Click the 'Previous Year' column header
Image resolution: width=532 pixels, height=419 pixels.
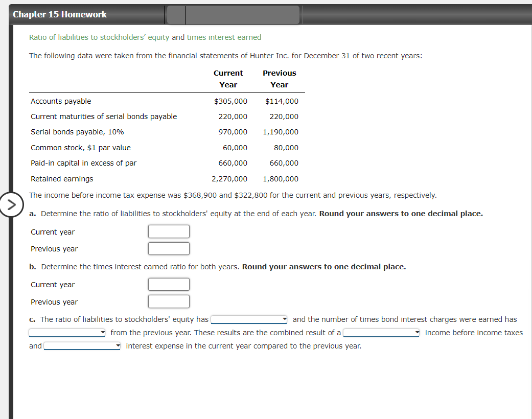(279, 79)
